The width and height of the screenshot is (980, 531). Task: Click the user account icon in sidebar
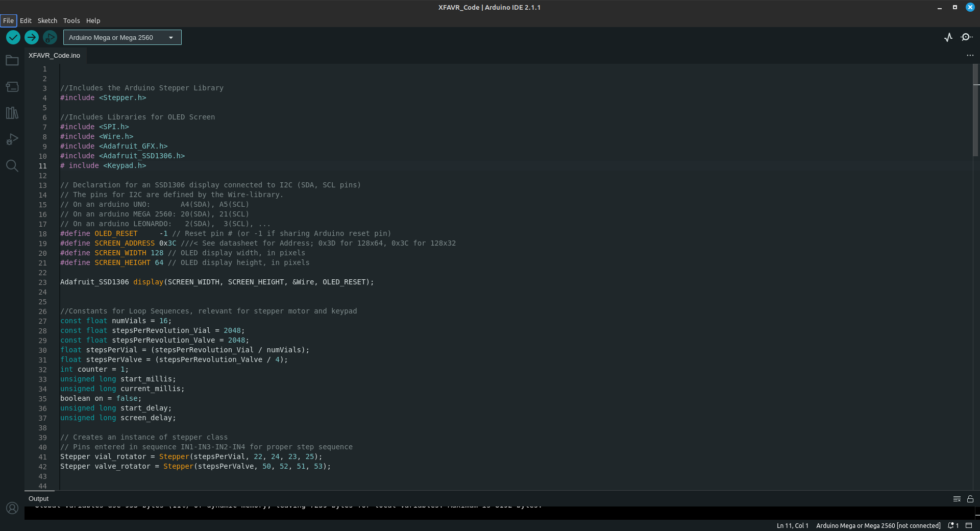(x=12, y=508)
